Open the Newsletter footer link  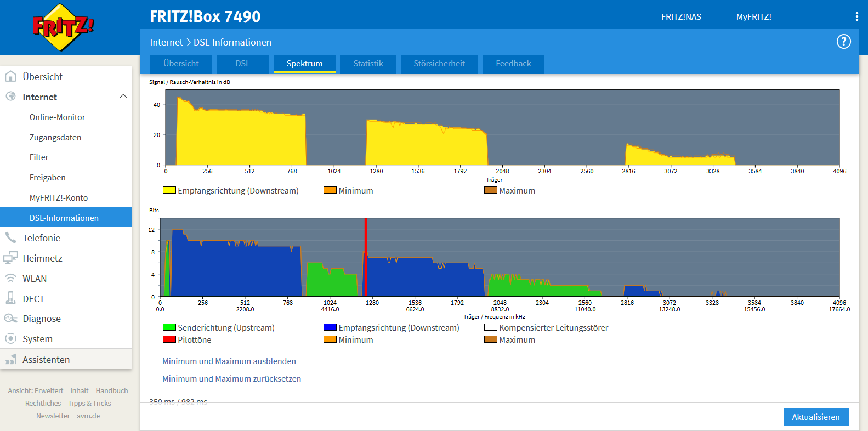[x=53, y=416]
